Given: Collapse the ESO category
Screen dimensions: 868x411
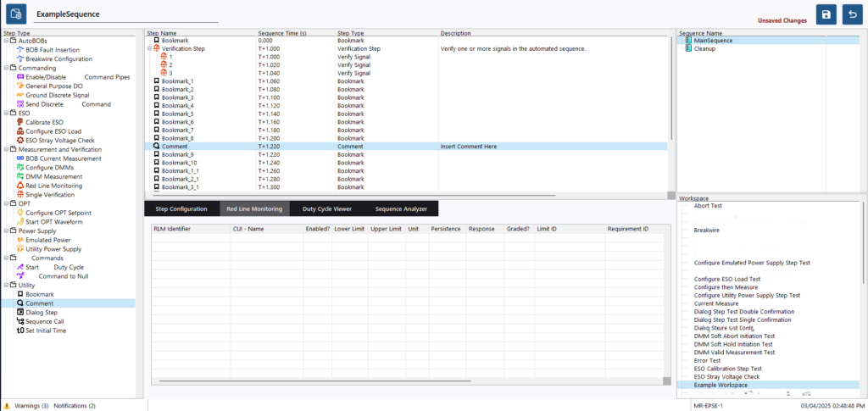Looking at the screenshot, I should coord(6,114).
